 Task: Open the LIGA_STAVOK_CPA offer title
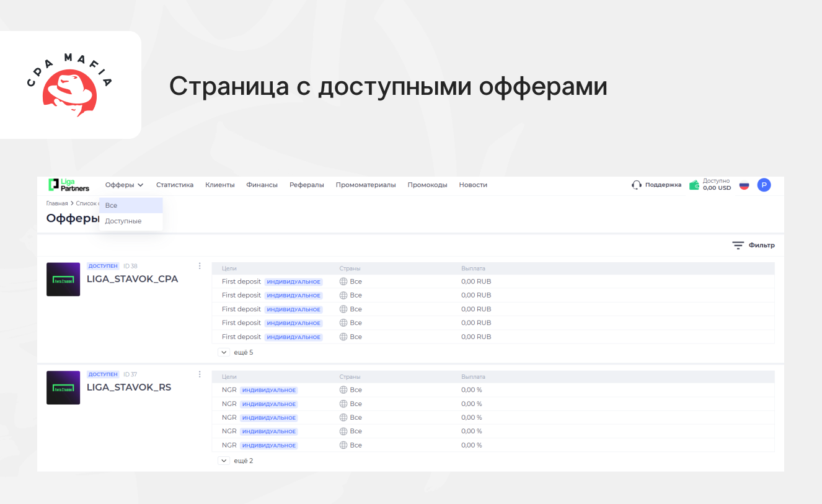point(132,279)
